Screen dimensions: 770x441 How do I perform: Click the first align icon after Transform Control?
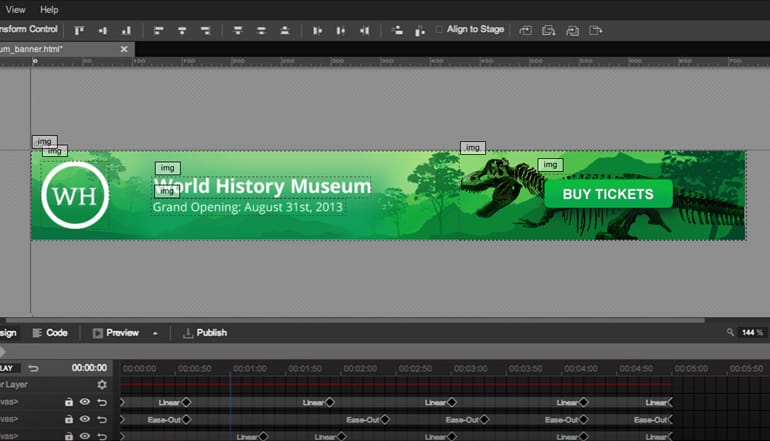click(80, 30)
